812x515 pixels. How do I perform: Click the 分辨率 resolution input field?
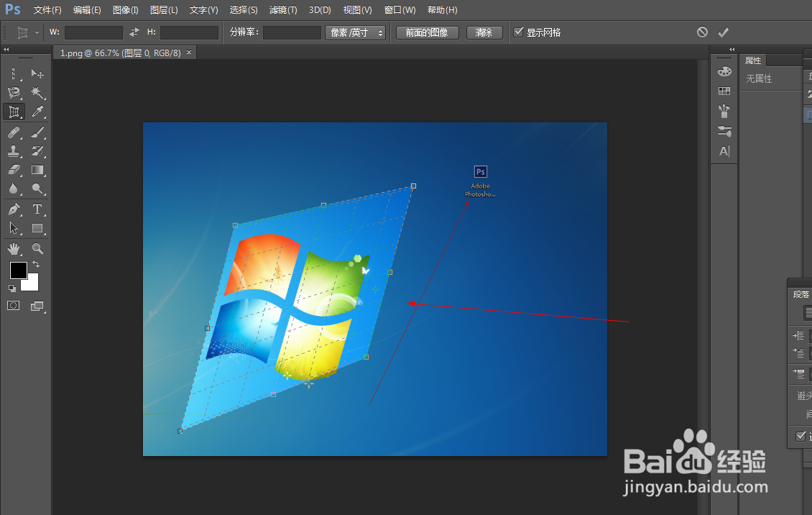pos(292,32)
